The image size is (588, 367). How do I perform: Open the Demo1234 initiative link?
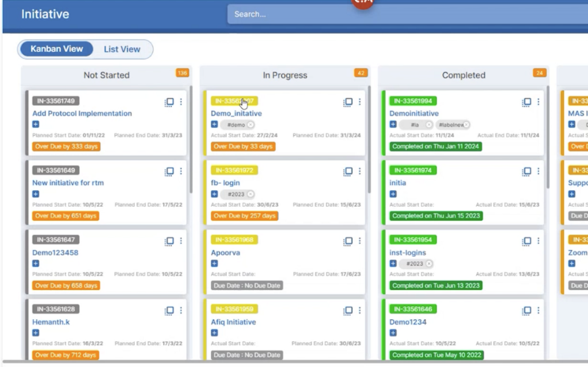click(408, 322)
